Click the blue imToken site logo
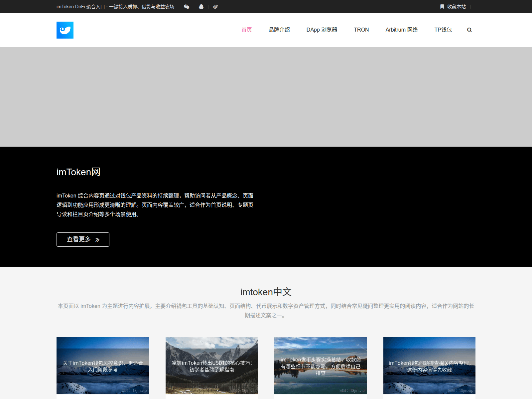Screen dimensions: 532x399 pos(65,30)
